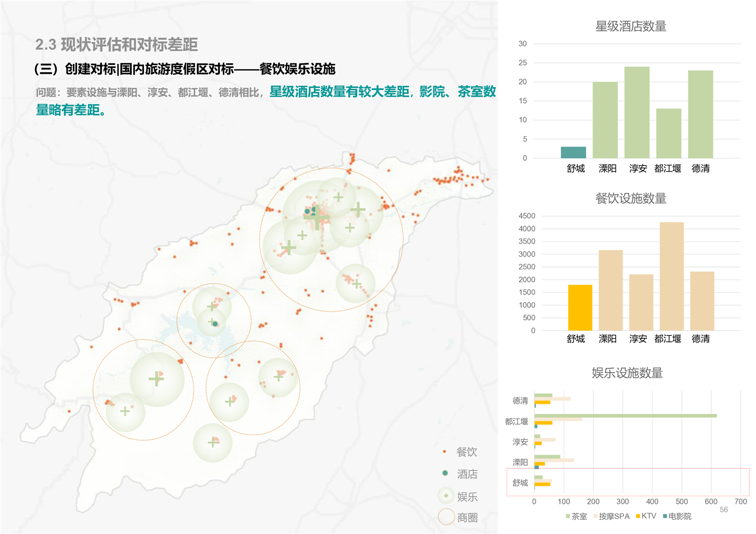Screen dimensions: 756x534
Task: Click the teal hotel dot beside the lake
Action: 215,324
